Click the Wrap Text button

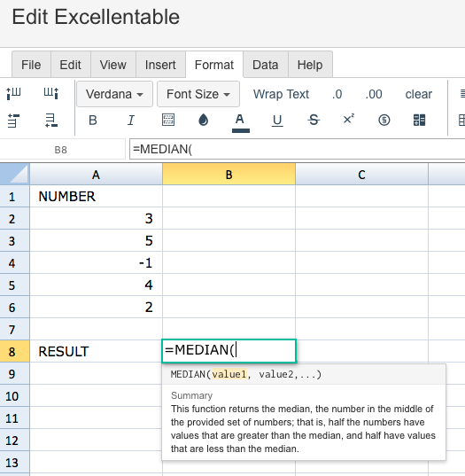tap(281, 94)
